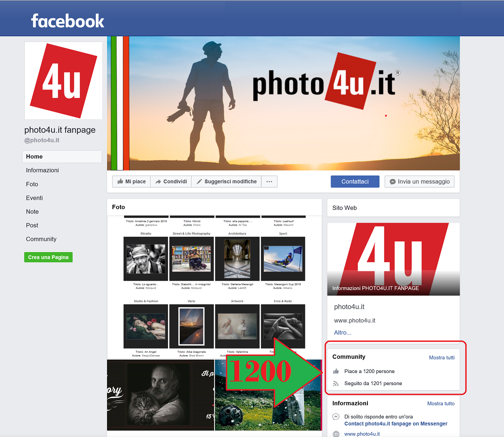Screen dimensions: 504x437
Task: Open the Varie Alba diagonale thumbnail
Action: point(192,326)
